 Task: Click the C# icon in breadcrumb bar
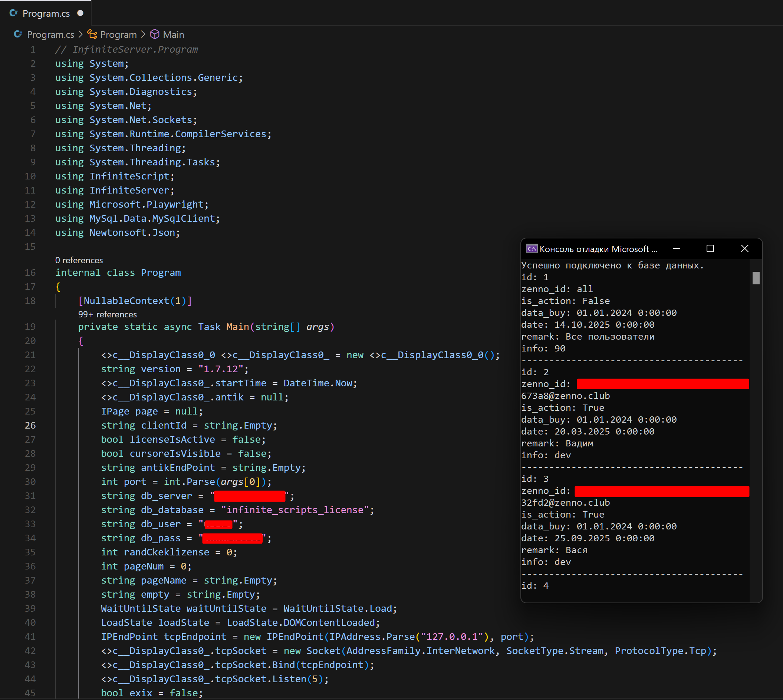tap(18, 34)
